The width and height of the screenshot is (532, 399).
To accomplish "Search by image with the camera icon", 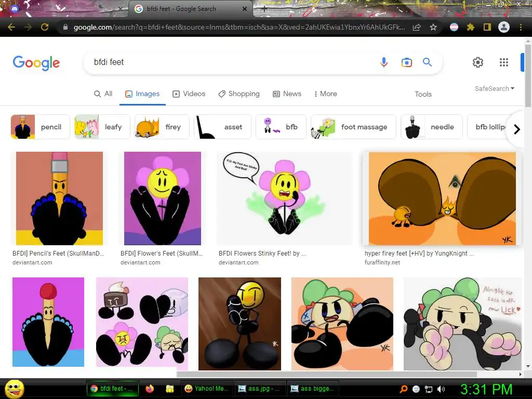I will point(406,62).
